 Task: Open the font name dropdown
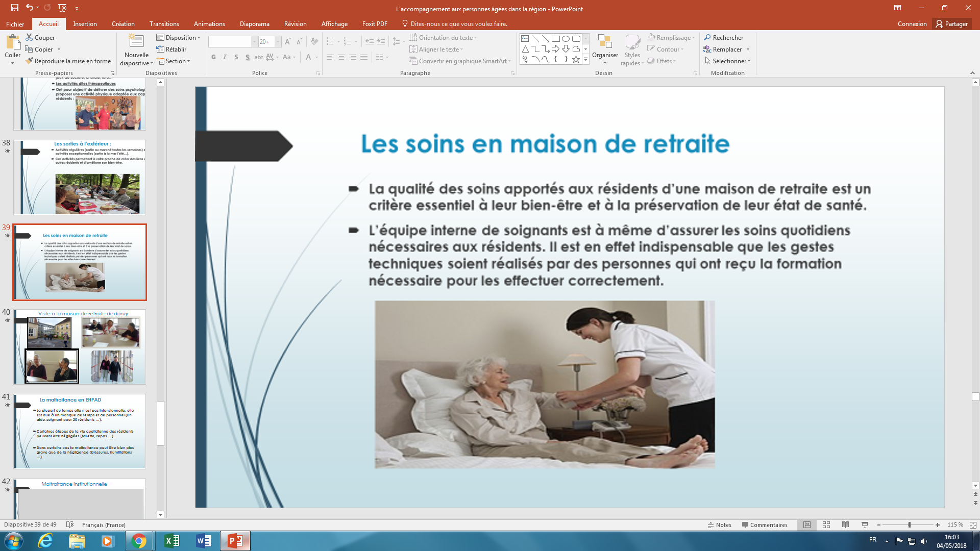coord(254,42)
